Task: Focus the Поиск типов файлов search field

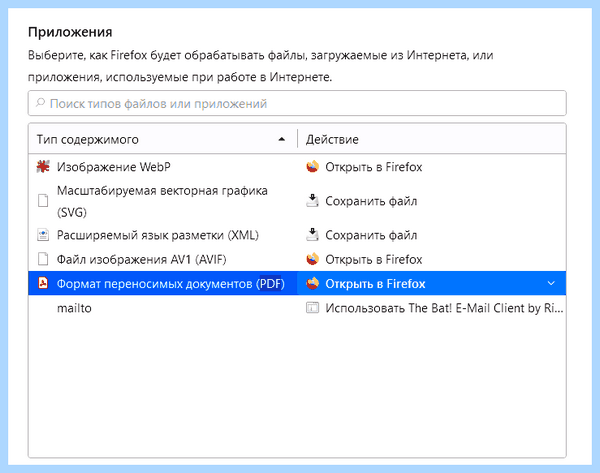Action: pos(297,103)
